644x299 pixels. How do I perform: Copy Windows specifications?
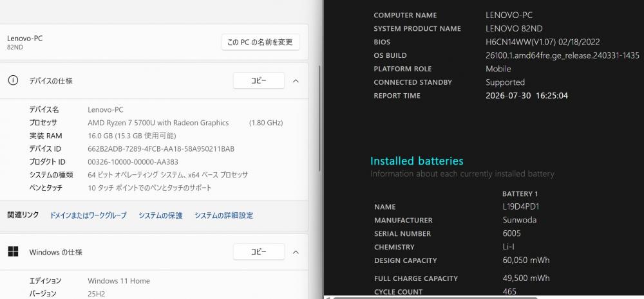point(259,252)
